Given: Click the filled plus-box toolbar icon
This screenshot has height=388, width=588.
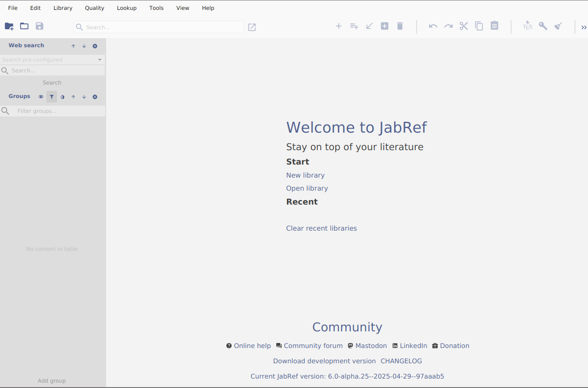Looking at the screenshot, I should coord(385,26).
